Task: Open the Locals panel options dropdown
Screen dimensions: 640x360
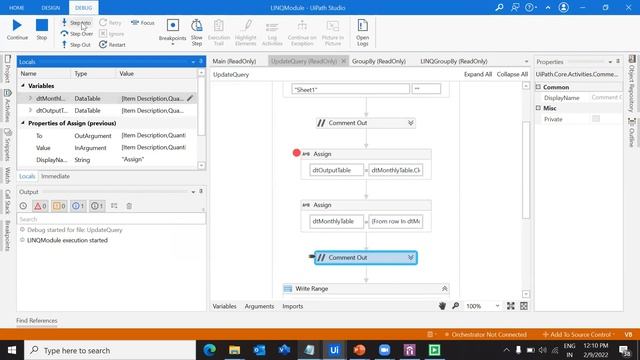Action: 193,62
